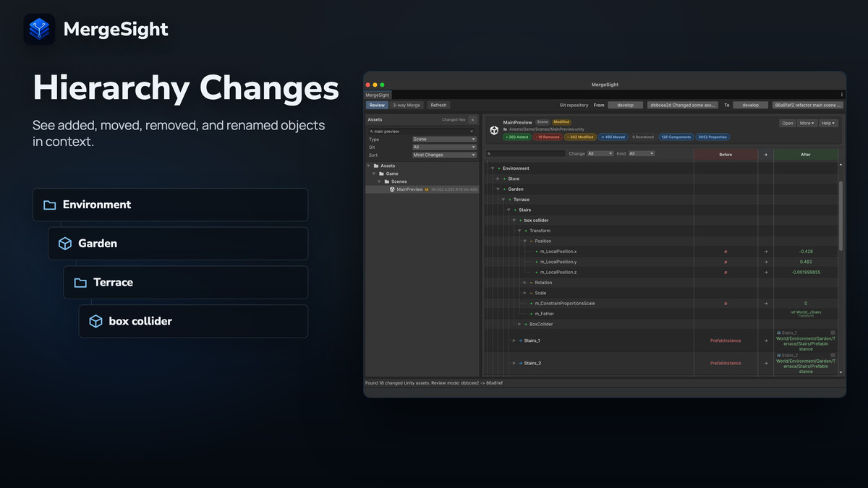Viewport: 868px width, 488px height.
Task: Select the 86a81ef2 refactor main scene commit button
Action: point(807,105)
